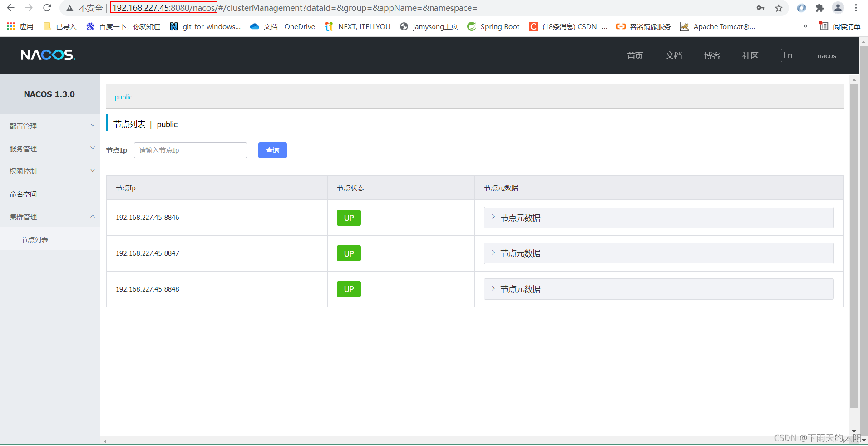868x446 pixels.
Task: Open 命名空间 sidebar item
Action: [x=50, y=194]
